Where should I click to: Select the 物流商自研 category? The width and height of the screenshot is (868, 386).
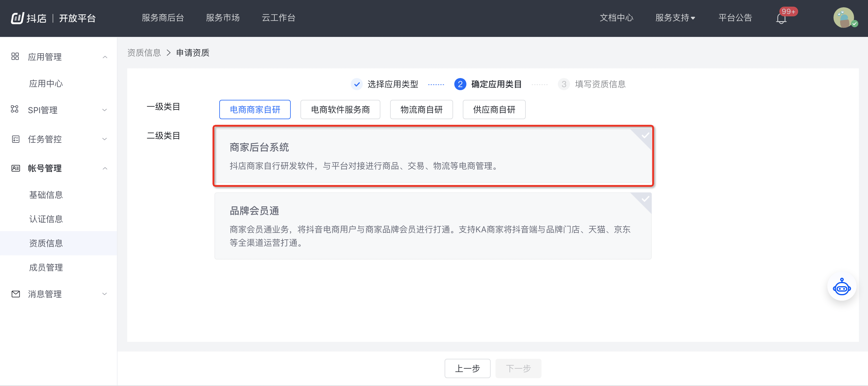[x=421, y=110]
